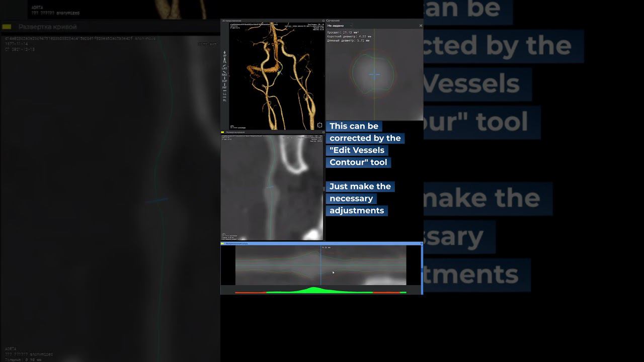644x362 pixels.
Task: Select the PA orientation view icon
Action: coord(225,60)
